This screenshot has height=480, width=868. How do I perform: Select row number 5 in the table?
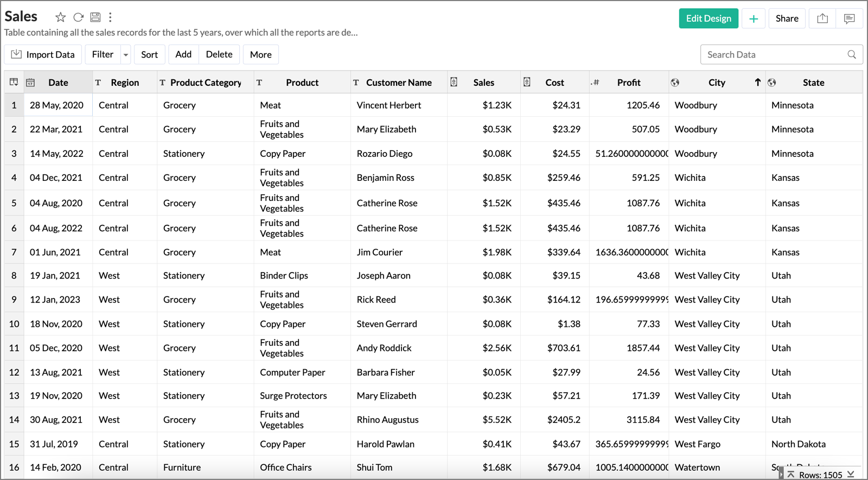pyautogui.click(x=14, y=203)
